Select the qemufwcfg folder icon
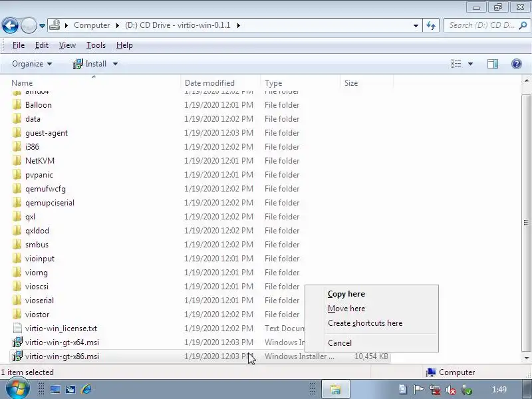 click(x=17, y=189)
